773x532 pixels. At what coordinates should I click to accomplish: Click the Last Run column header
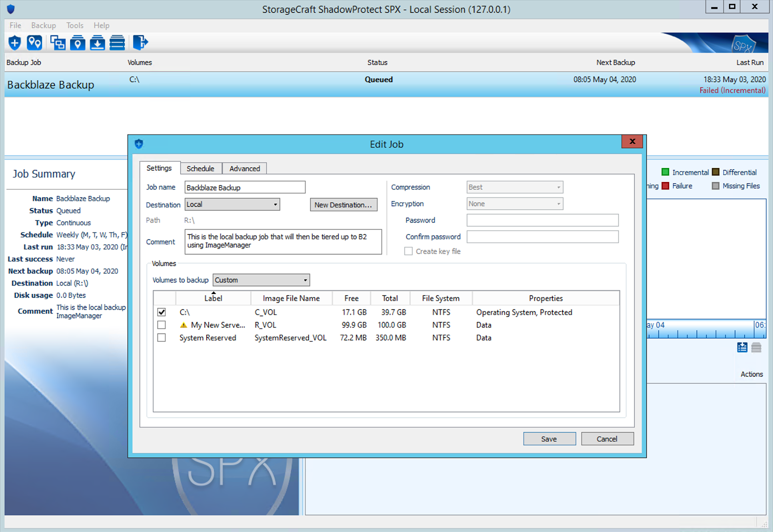pyautogui.click(x=750, y=62)
